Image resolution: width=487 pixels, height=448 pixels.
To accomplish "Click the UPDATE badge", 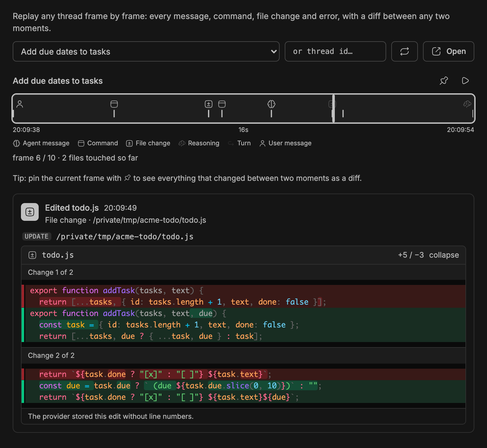I will [x=36, y=236].
